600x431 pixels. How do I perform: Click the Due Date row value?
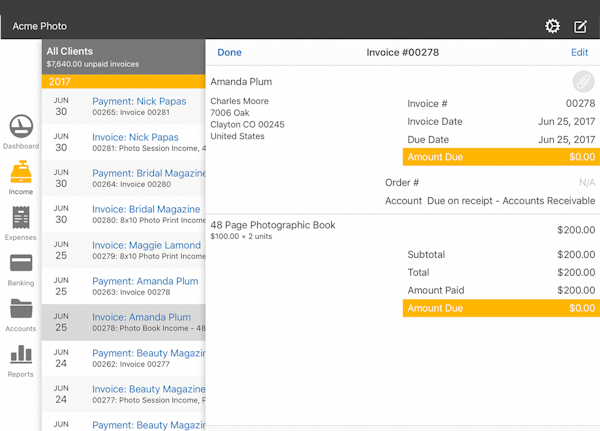click(x=566, y=139)
